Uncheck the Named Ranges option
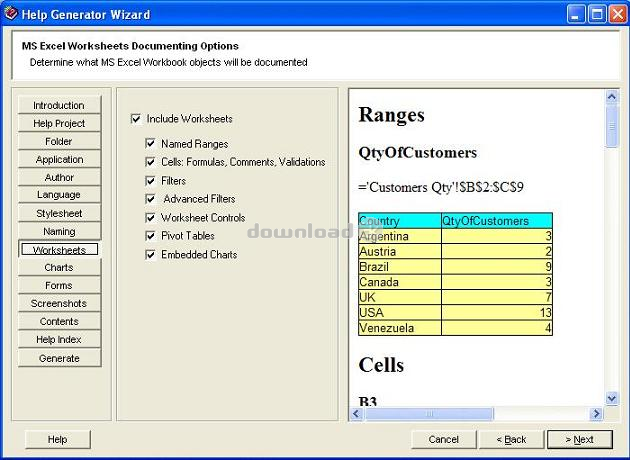Viewport: 630px width, 460px height. [150, 143]
